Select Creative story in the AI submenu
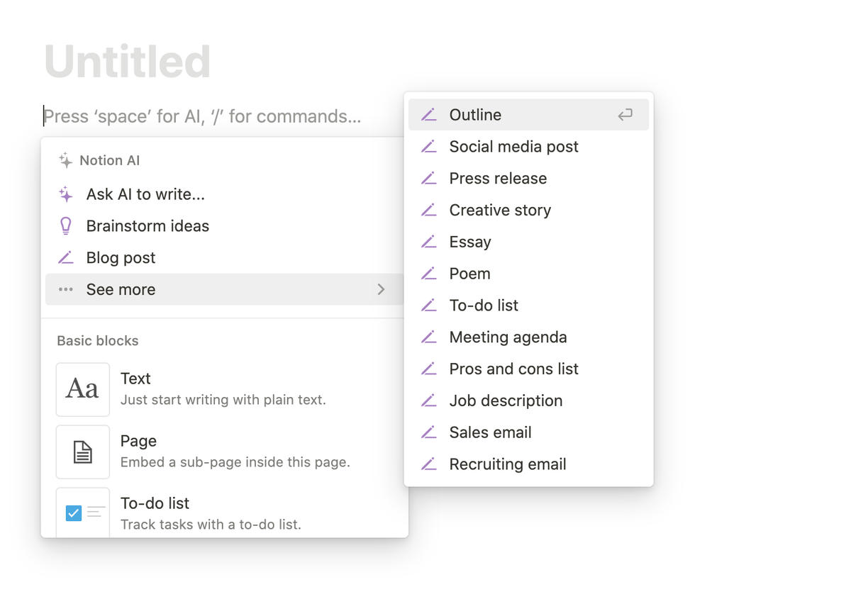The height and width of the screenshot is (616, 851). click(500, 211)
